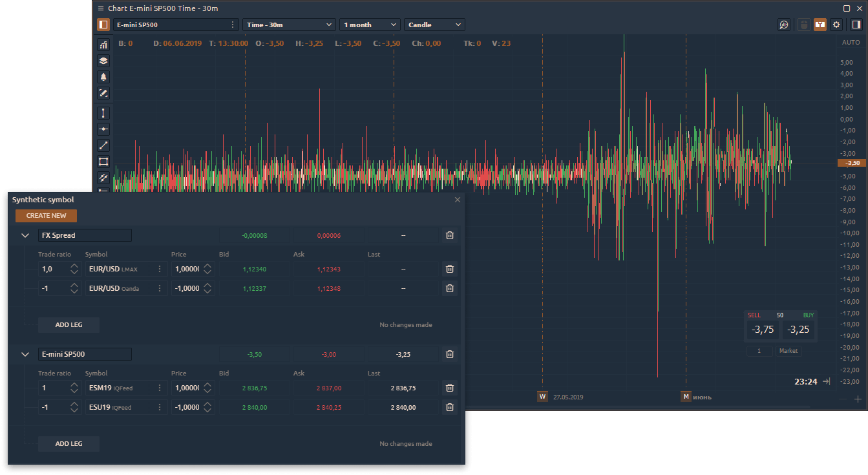Select the trend line drawing tool
The width and height of the screenshot is (868, 475).
tap(103, 145)
